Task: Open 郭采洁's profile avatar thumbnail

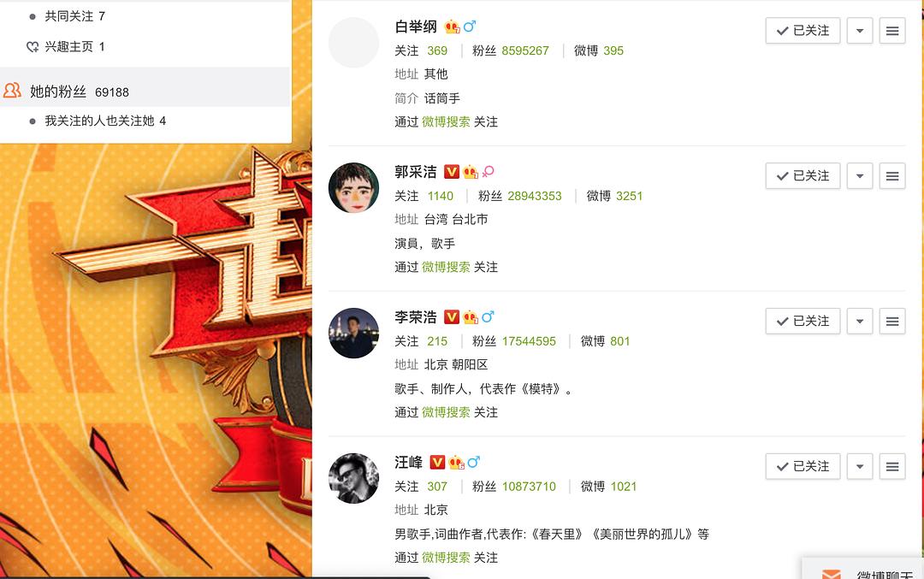Action: coord(353,188)
